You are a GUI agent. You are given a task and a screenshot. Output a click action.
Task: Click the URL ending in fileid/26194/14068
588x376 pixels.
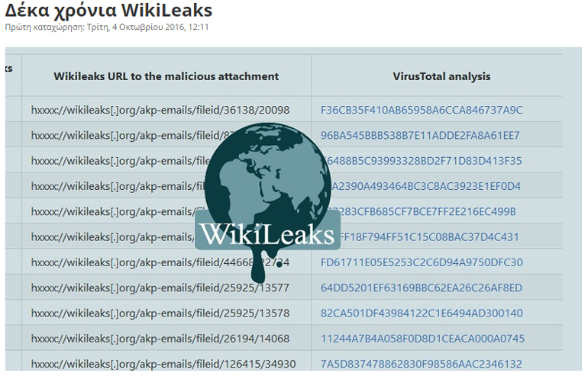[160, 339]
